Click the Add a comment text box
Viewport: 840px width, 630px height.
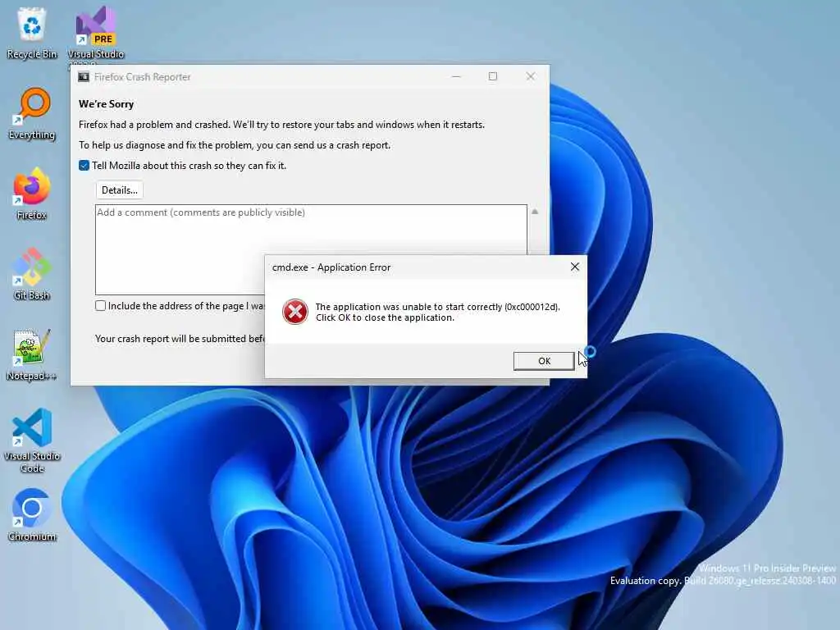coord(311,249)
